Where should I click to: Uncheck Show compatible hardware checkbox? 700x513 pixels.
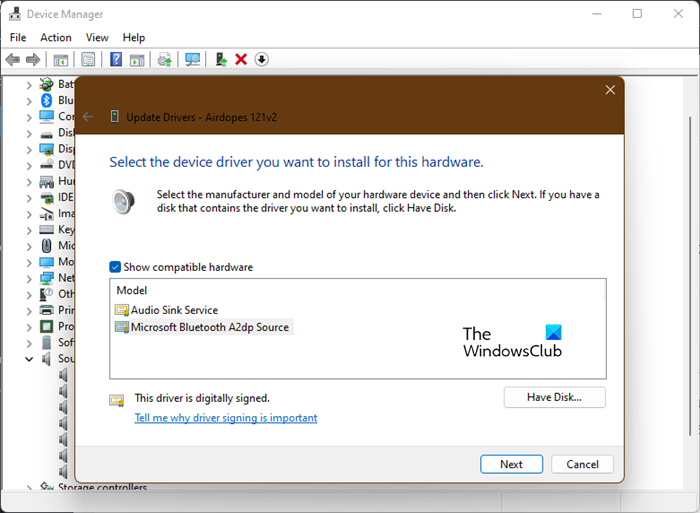116,267
